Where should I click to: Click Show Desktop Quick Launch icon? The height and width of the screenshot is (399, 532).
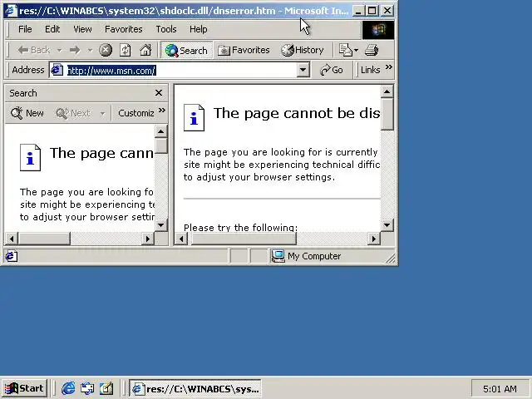[x=106, y=388]
